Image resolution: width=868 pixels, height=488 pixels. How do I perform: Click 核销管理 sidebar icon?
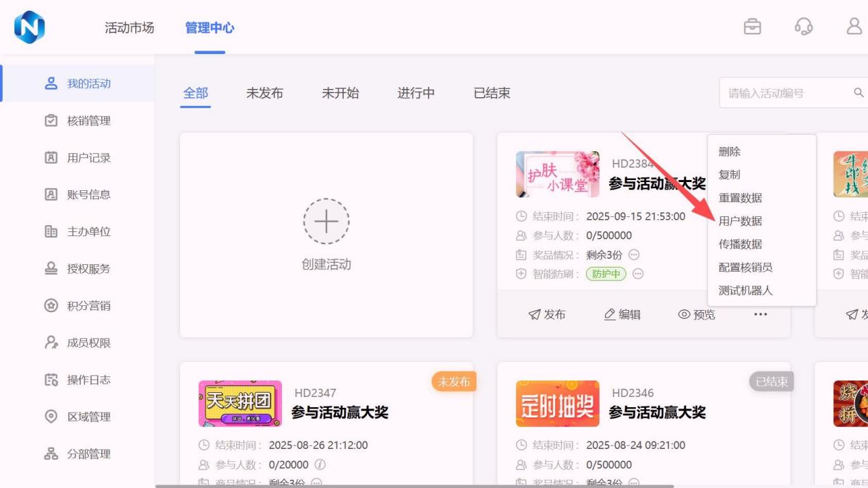click(51, 120)
